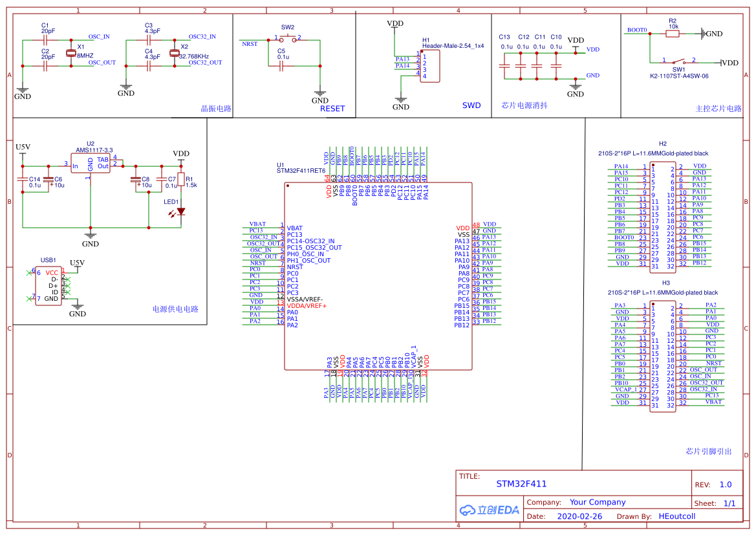Select the PC15_OSC32_OUT pin name on U1
Viewport: 756px width, 535px height.
[314, 248]
